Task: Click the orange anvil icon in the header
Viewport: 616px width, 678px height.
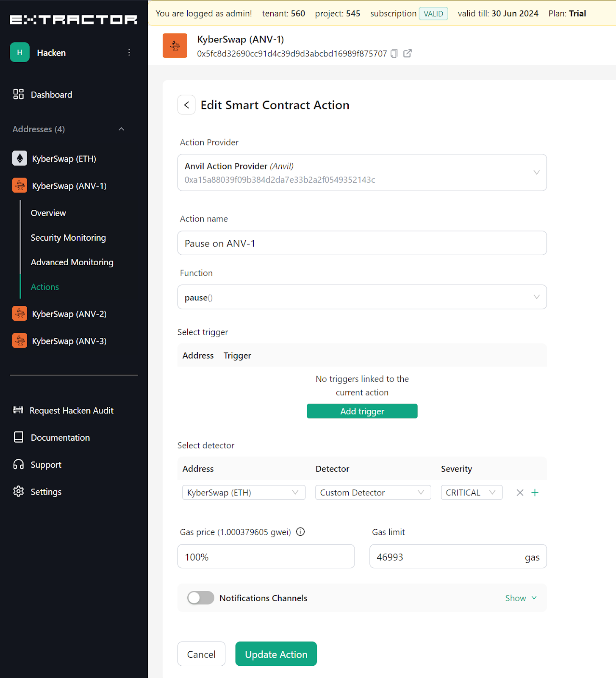Action: [x=175, y=45]
